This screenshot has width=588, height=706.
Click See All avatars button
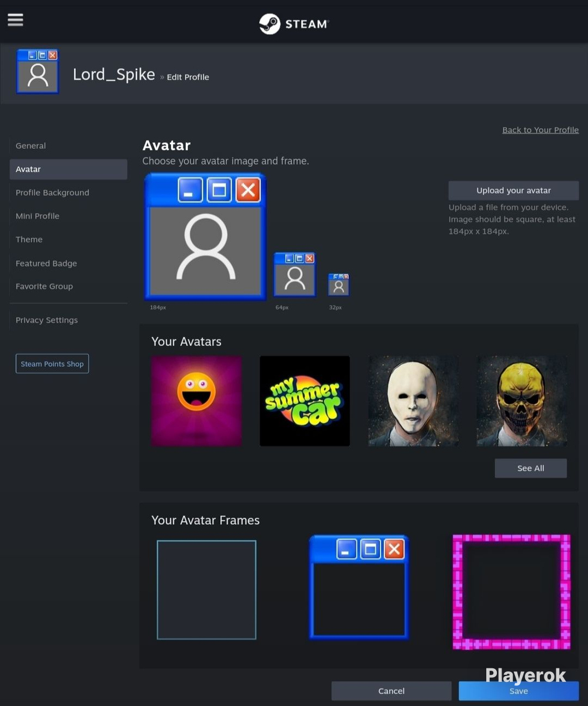[530, 468]
